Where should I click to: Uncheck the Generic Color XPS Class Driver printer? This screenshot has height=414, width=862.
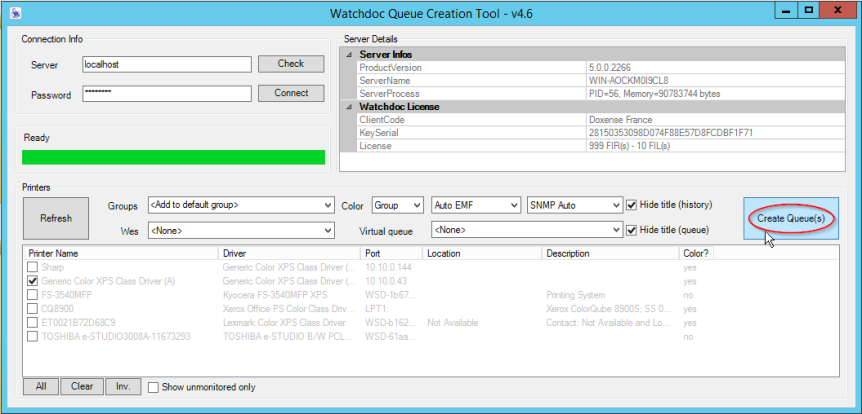coord(34,282)
